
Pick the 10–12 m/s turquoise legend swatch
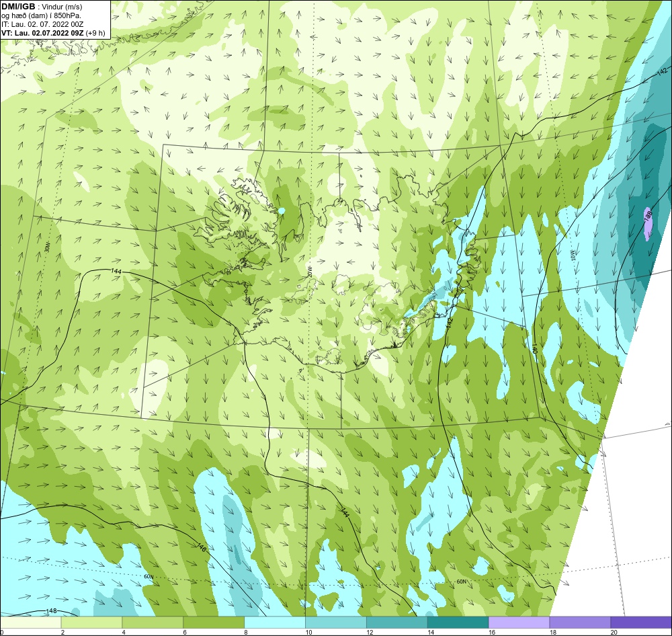pyautogui.click(x=336, y=622)
